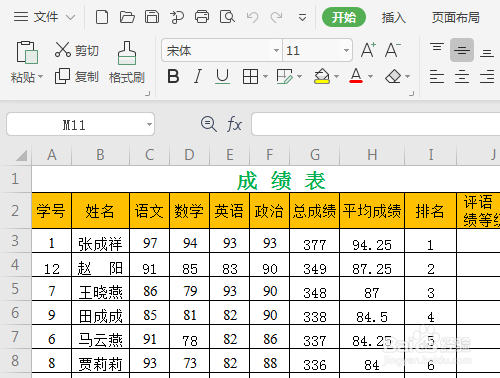Toggle italic formatting
Image resolution: width=500 pixels, height=378 pixels.
[x=198, y=76]
